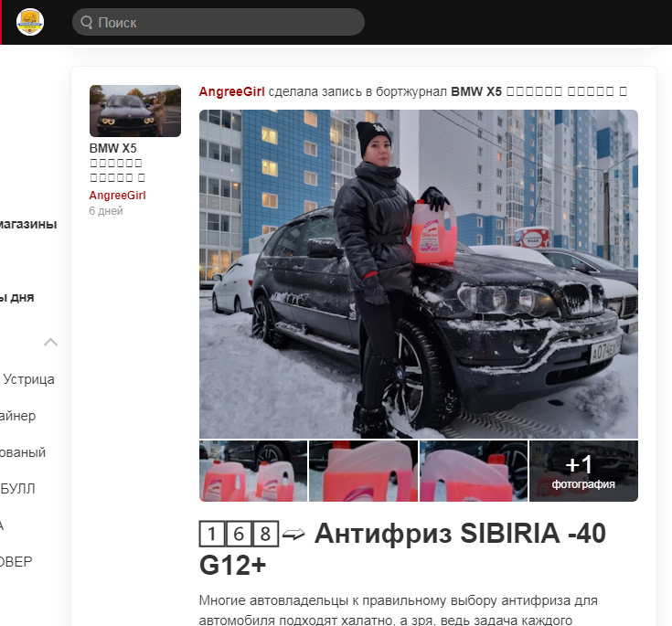Image resolution: width=672 pixels, height=626 pixels.
Task: Open post title Антифриз SIBIRIA -40 G12+
Action: pyautogui.click(x=403, y=549)
